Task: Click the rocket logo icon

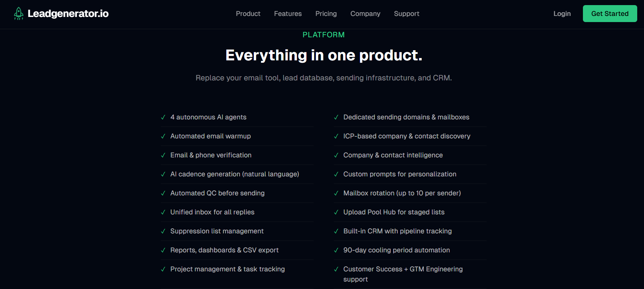Action: pos(19,14)
